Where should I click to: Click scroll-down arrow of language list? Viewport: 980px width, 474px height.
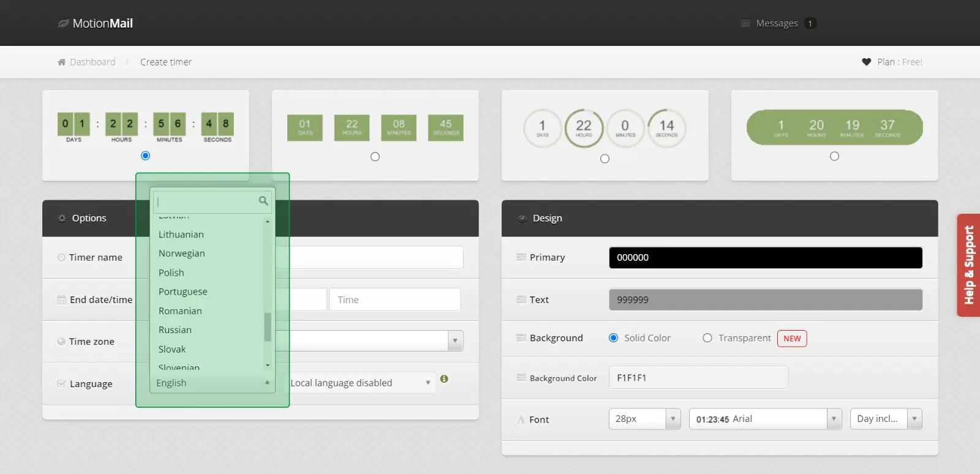pyautogui.click(x=268, y=366)
